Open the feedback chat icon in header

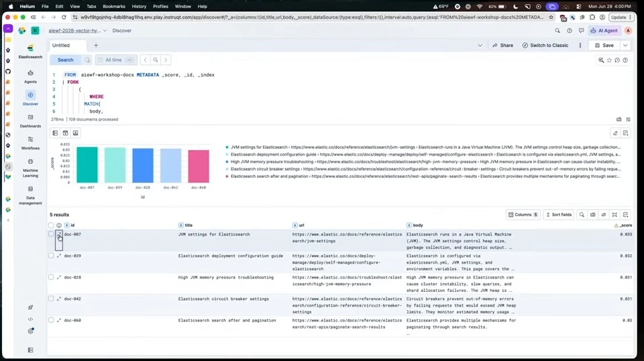(x=581, y=30)
